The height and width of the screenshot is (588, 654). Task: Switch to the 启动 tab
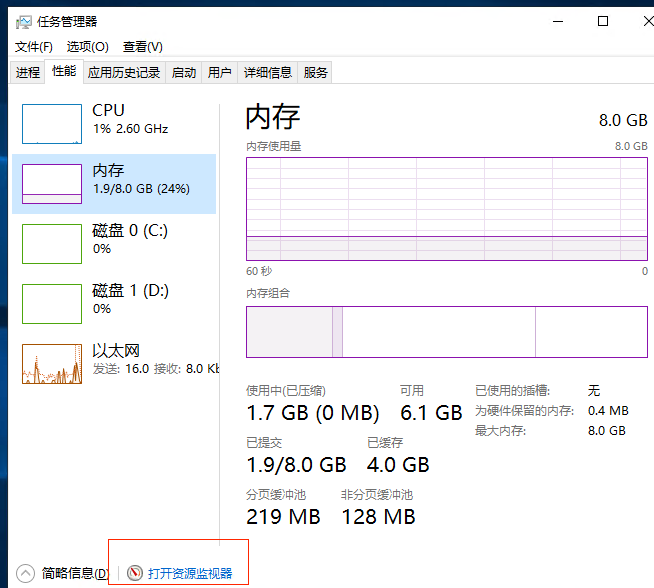coord(184,72)
